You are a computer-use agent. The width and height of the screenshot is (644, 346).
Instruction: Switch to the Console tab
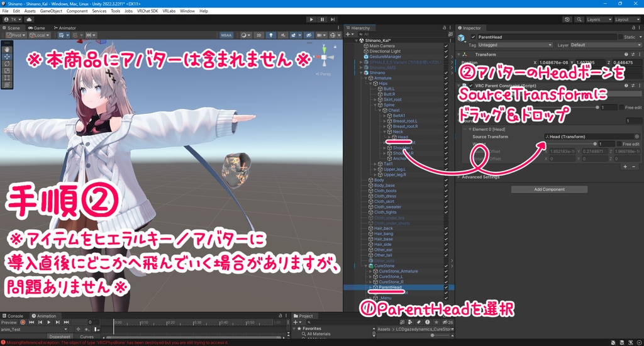[13, 316]
